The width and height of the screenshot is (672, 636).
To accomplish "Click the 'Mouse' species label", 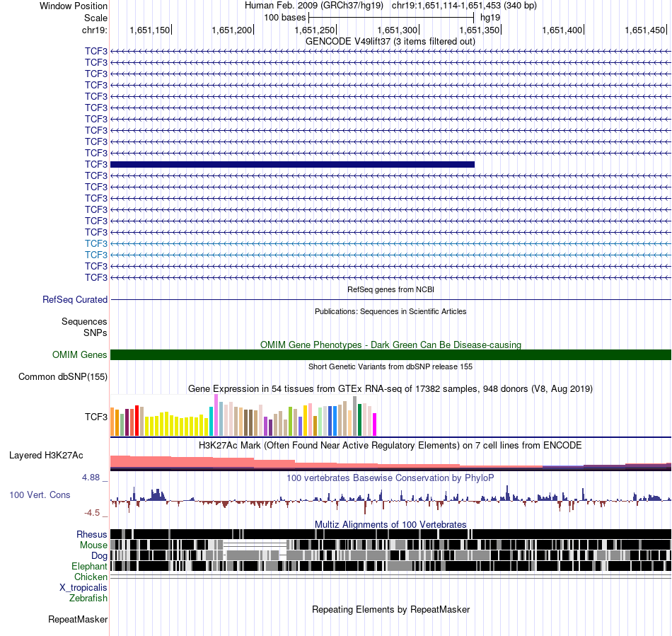I will pos(93,545).
